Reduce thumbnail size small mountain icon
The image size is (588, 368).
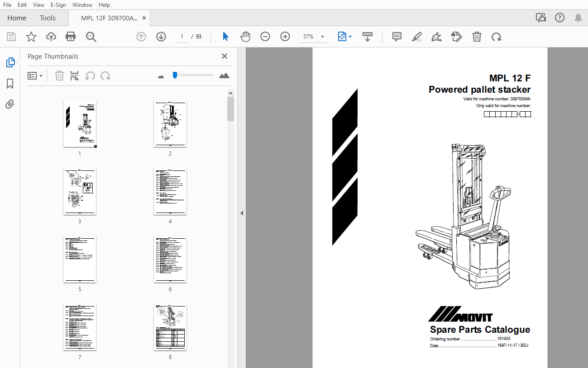(161, 76)
